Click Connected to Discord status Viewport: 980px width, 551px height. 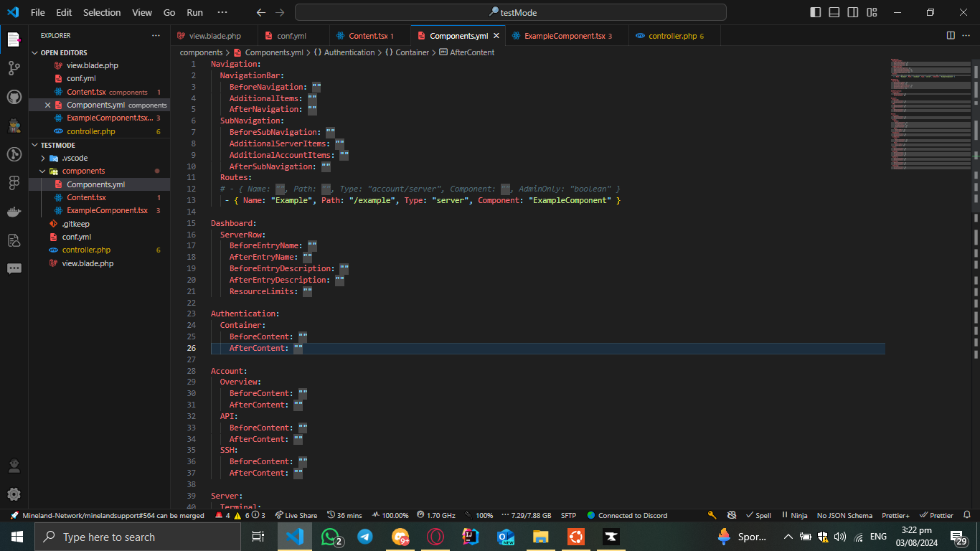[x=627, y=515]
